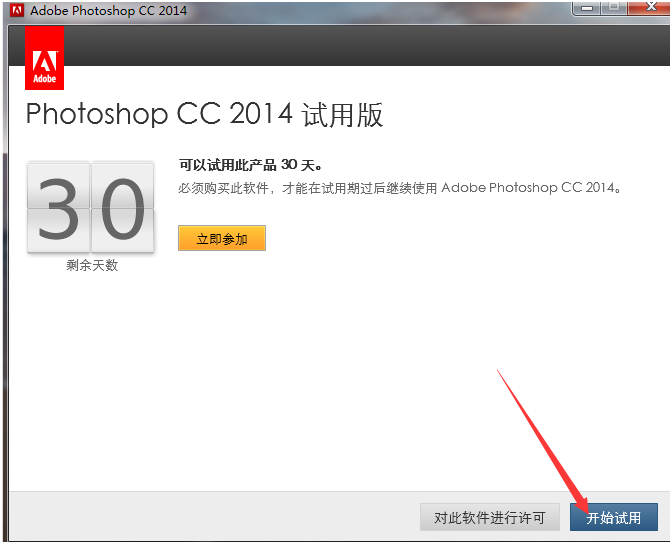Viewport: 672px width, 544px height.
Task: Click the 对此软件进行许可 license button
Action: 489,517
